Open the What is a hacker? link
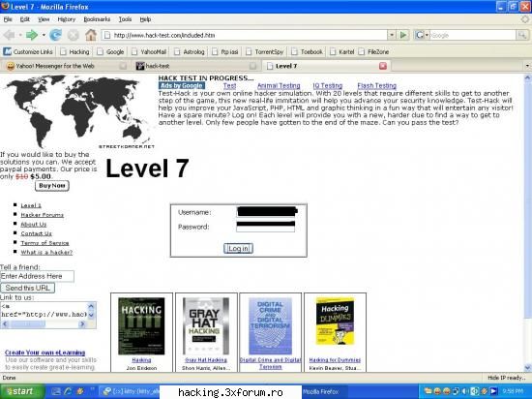The width and height of the screenshot is (532, 399). [x=46, y=252]
